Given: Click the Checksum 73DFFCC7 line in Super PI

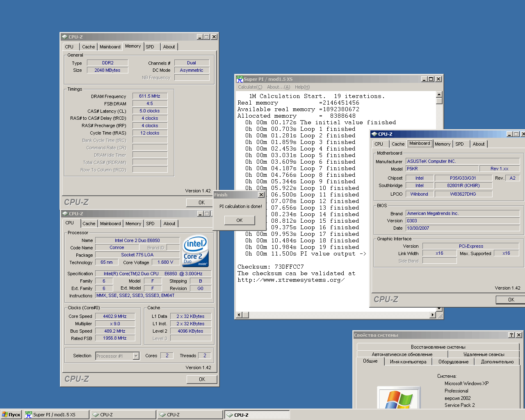Looking at the screenshot, I should click(271, 267).
